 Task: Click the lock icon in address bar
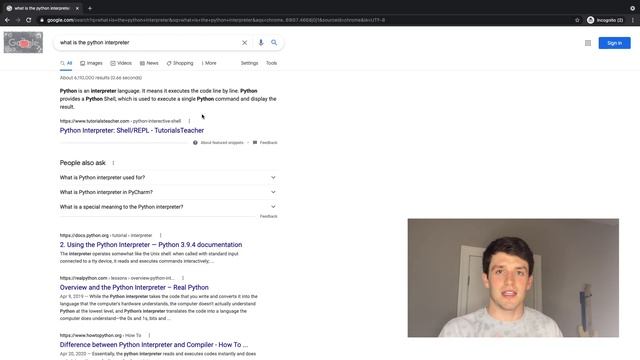coord(42,20)
